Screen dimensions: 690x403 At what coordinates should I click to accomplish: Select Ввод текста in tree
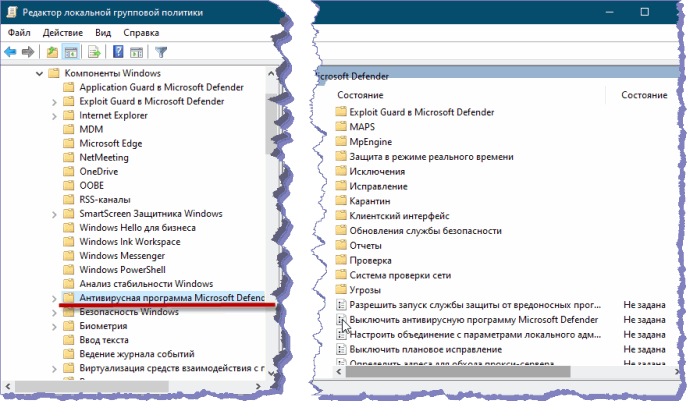(104, 340)
